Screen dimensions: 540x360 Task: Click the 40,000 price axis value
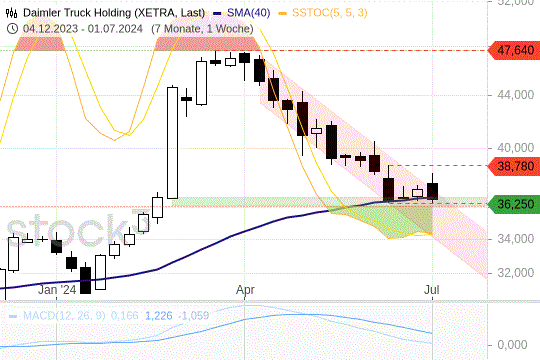[x=516, y=148]
